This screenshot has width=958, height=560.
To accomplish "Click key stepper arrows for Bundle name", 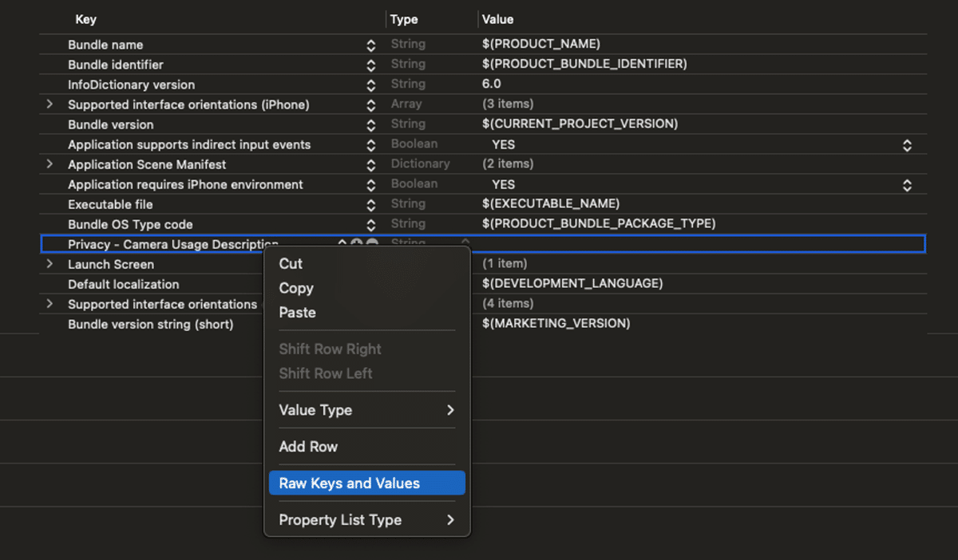I will (371, 45).
